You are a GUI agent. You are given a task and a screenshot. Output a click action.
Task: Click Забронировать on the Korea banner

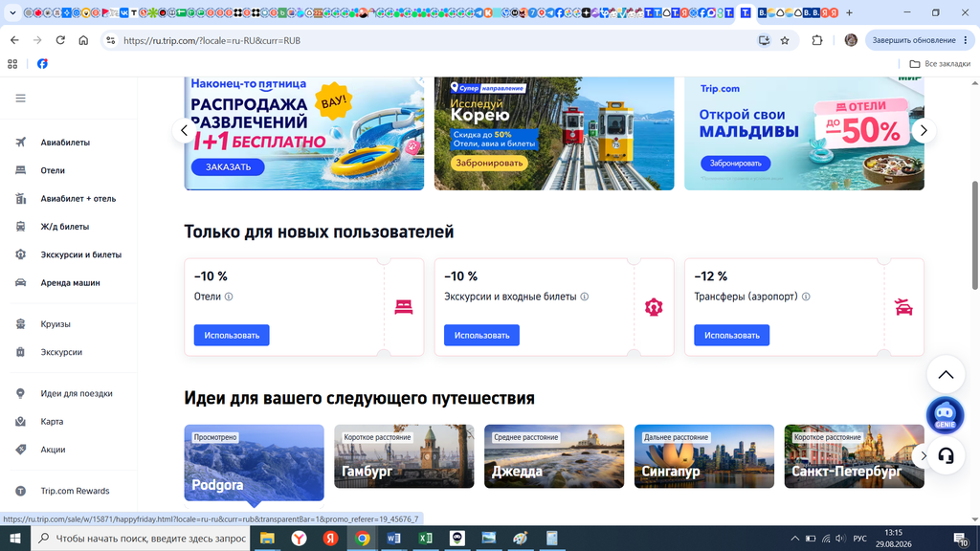(x=489, y=163)
